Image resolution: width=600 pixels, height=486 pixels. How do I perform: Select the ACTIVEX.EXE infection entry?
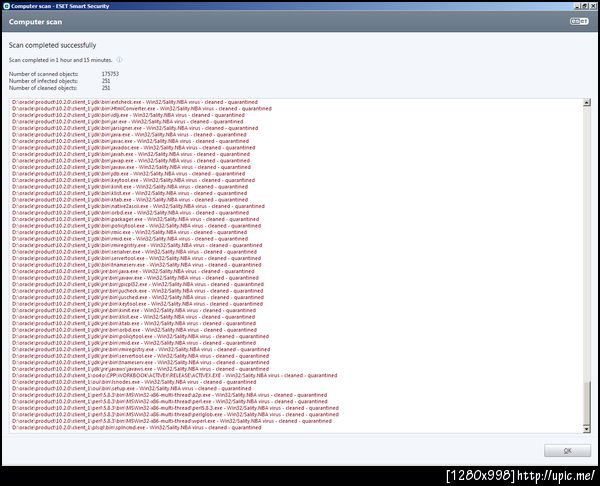174,375
